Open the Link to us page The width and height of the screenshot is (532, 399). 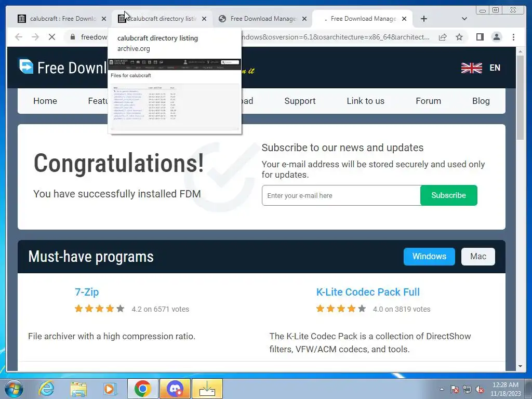click(365, 101)
